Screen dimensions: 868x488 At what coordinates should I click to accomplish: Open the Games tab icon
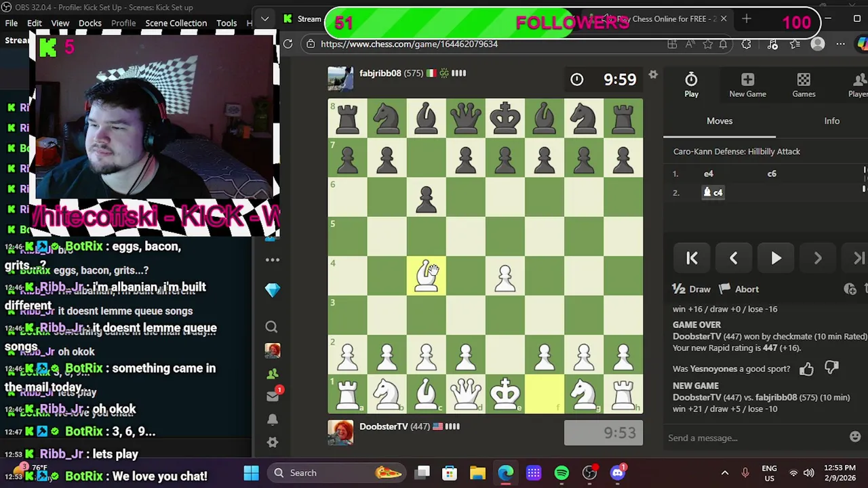[804, 85]
